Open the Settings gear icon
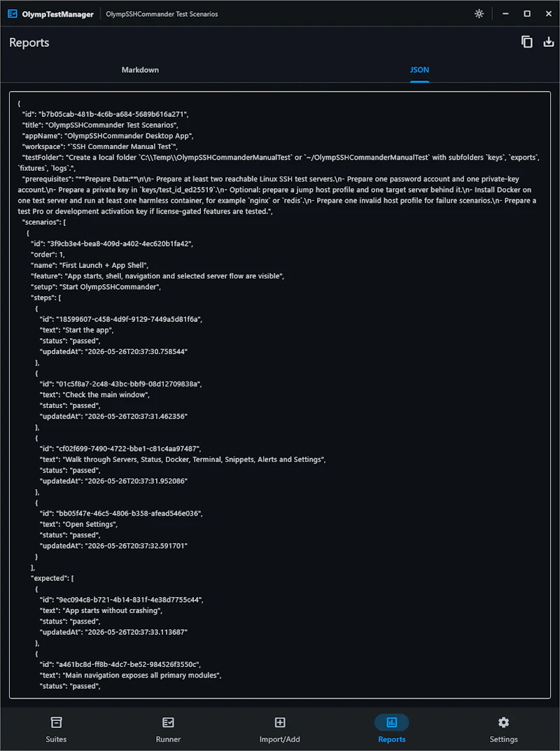 [x=503, y=722]
